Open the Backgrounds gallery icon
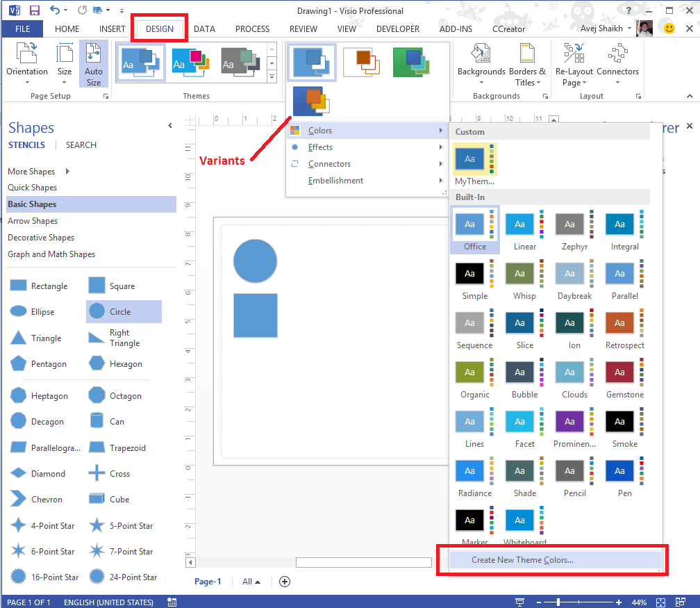 coord(481,64)
